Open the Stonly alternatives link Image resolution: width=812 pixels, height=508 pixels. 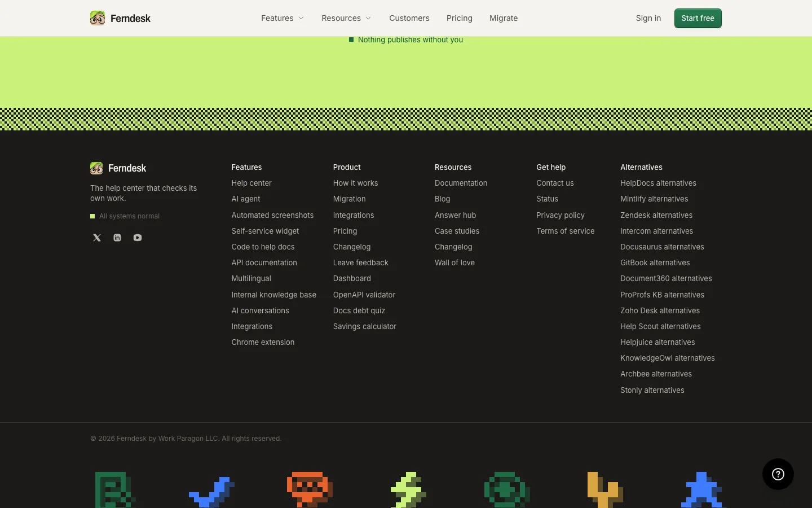point(652,390)
